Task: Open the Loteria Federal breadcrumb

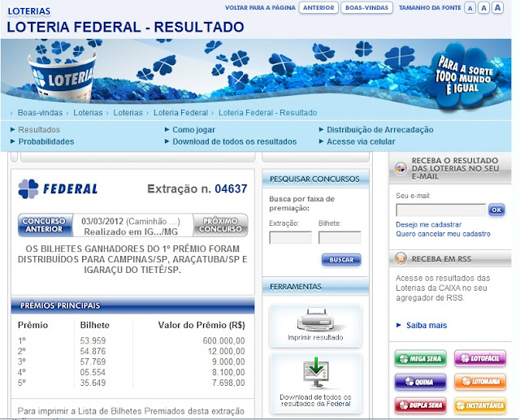Action: [180, 113]
